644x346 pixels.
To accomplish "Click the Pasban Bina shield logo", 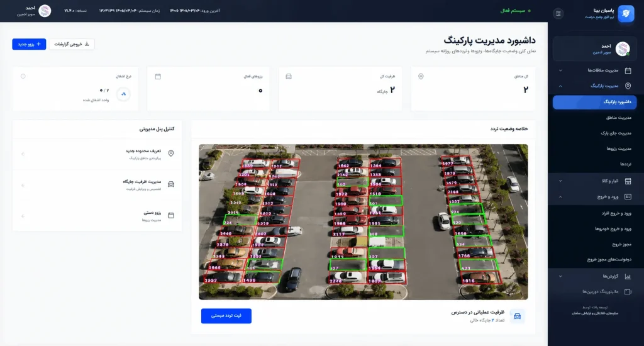I will (x=626, y=14).
